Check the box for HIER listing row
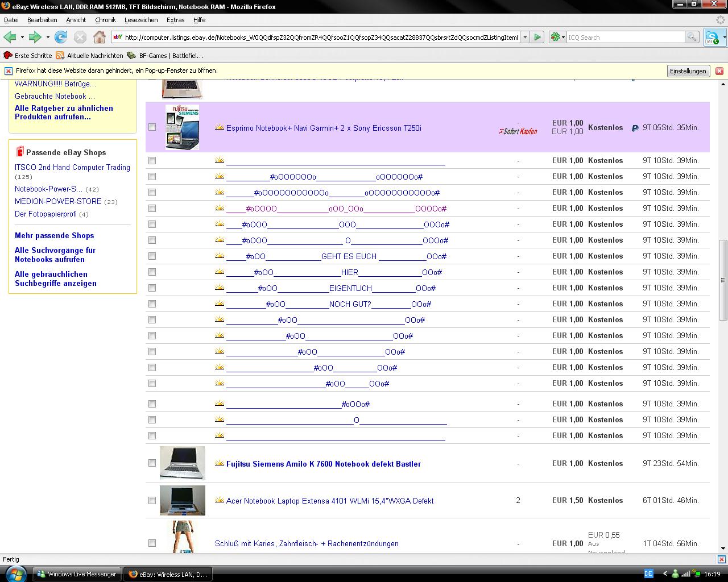 coord(152,272)
